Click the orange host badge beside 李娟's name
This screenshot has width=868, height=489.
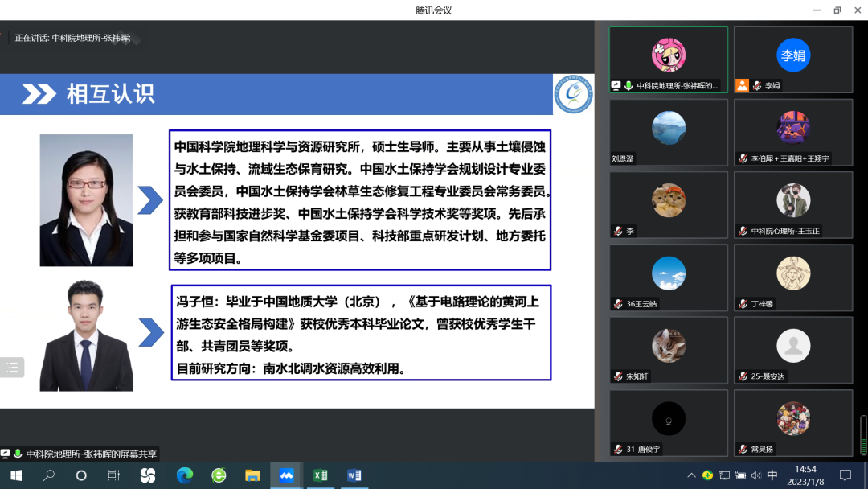tap(742, 85)
